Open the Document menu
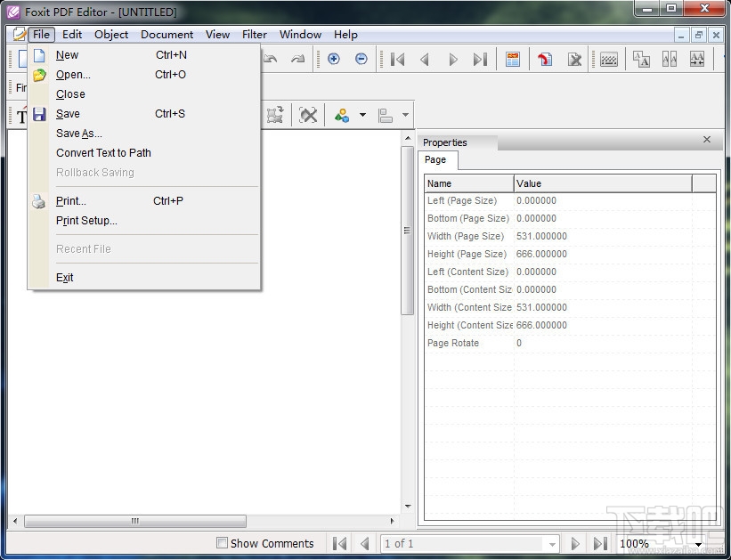 pos(167,35)
